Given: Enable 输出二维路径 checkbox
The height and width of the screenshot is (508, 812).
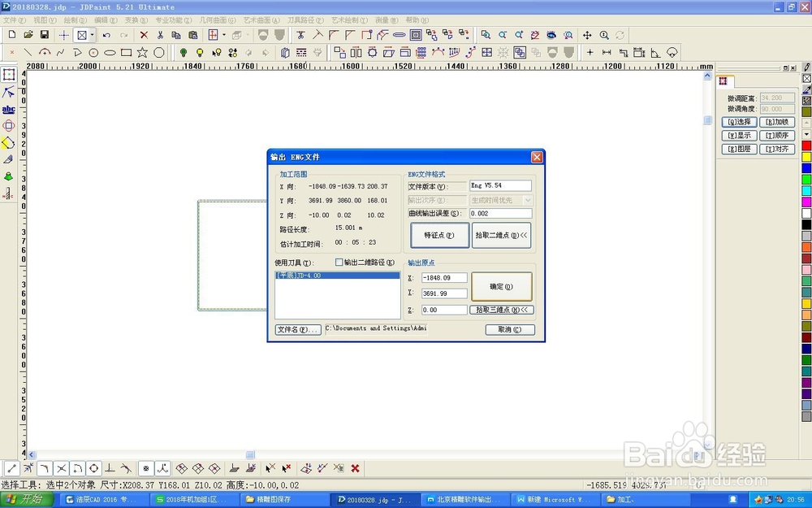Looking at the screenshot, I should pos(339,263).
